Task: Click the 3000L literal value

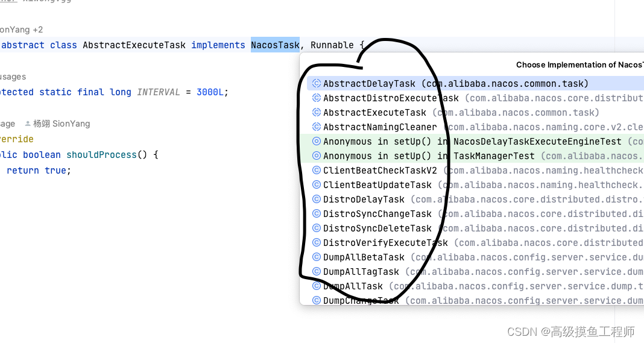Action: [210, 92]
